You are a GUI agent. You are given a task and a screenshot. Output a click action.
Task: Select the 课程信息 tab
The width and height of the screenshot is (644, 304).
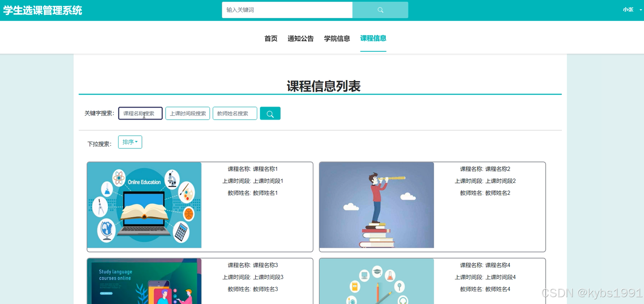pos(373,38)
